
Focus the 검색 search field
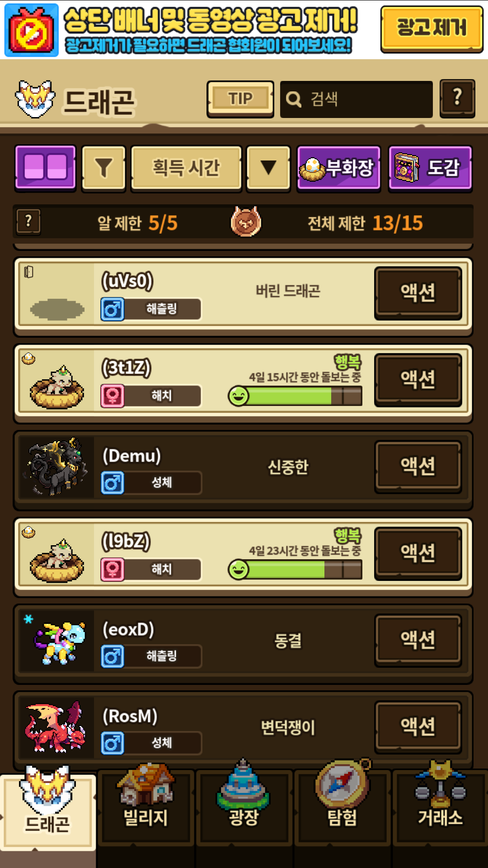(356, 99)
